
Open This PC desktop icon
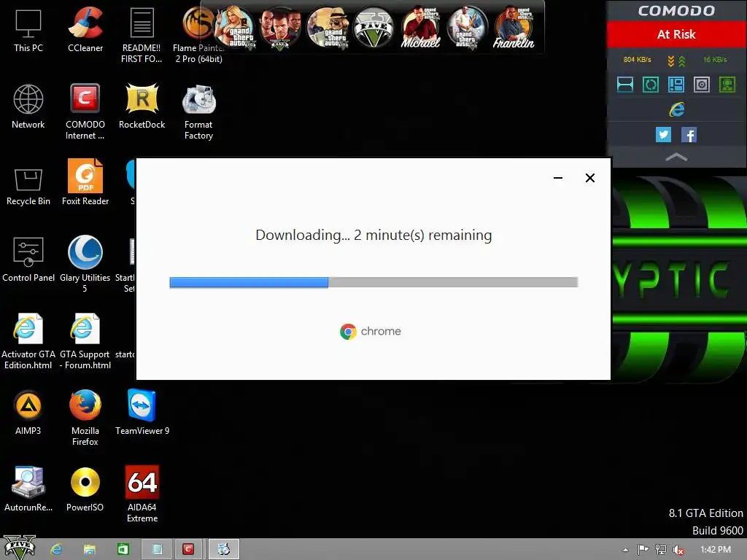click(28, 29)
